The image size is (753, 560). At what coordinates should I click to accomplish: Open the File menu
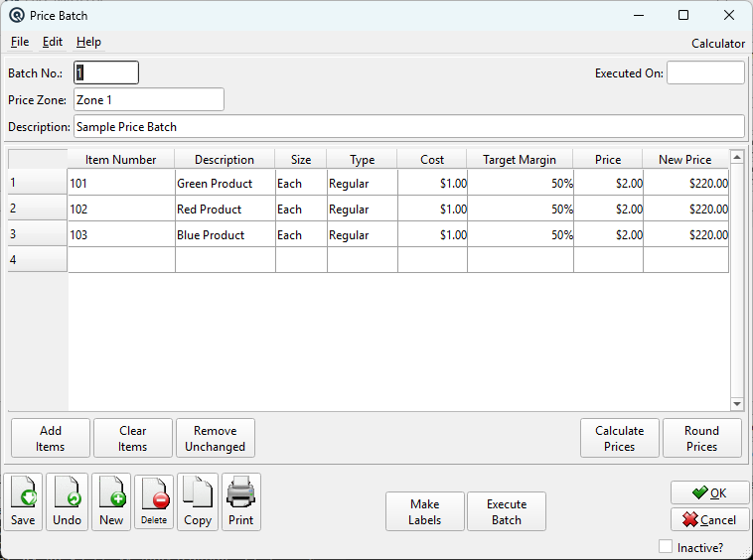(20, 42)
